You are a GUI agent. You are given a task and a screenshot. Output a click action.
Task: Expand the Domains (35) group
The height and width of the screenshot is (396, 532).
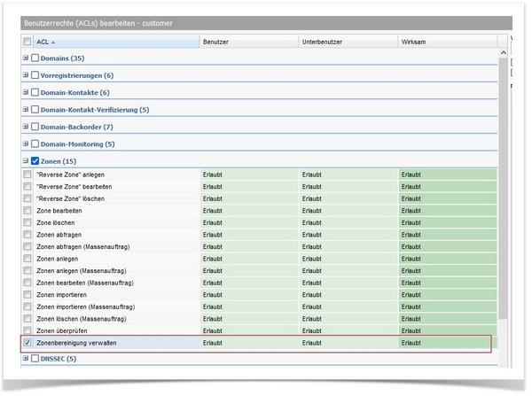(26, 58)
